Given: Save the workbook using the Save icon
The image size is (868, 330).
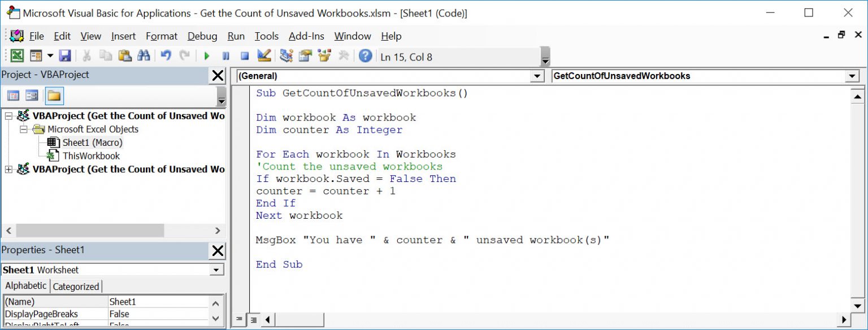Looking at the screenshot, I should [x=65, y=56].
